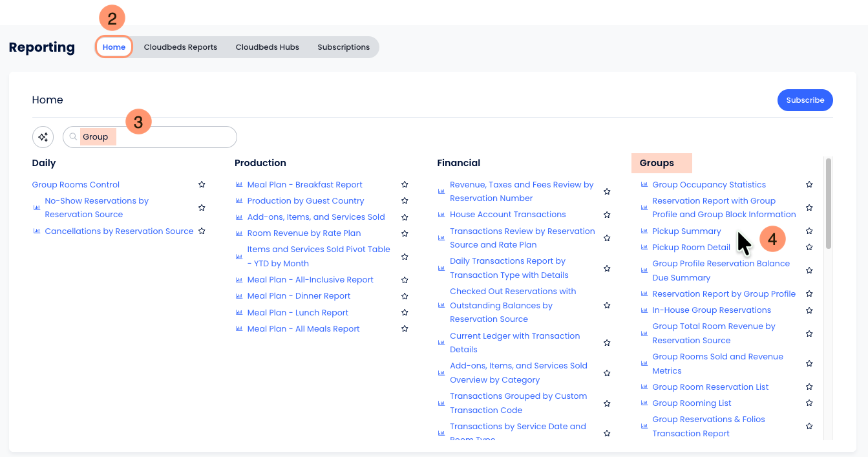
Task: Favorite the Meal Plan - Breakfast Report
Action: pos(405,185)
